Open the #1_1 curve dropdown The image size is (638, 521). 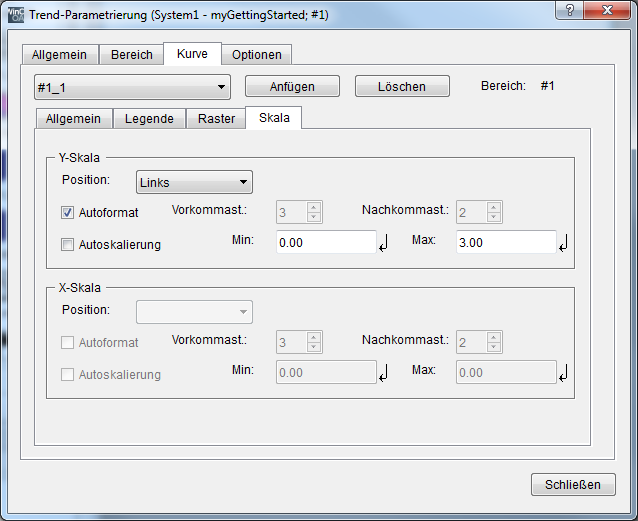click(x=132, y=87)
